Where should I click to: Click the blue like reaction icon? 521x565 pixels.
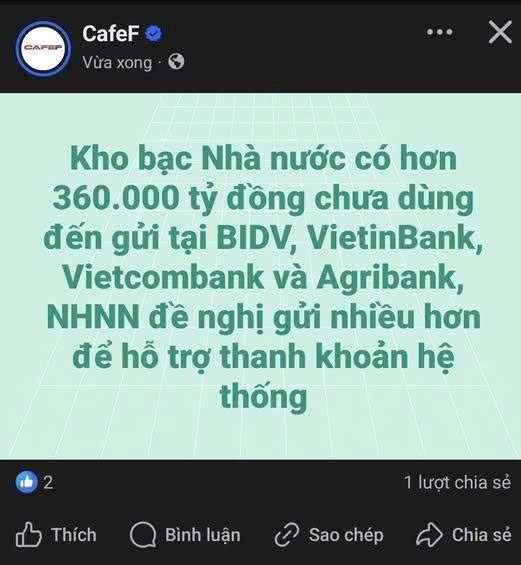point(27,482)
